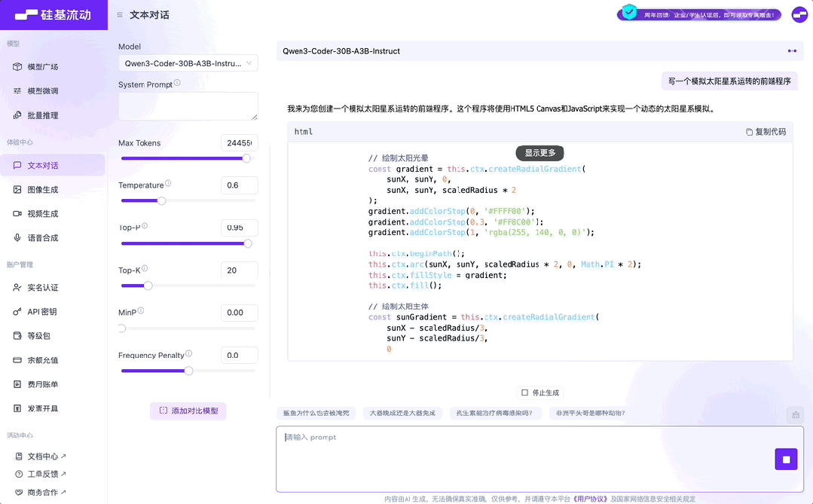
Task: Click the purple stop/send square button
Action: point(786,460)
